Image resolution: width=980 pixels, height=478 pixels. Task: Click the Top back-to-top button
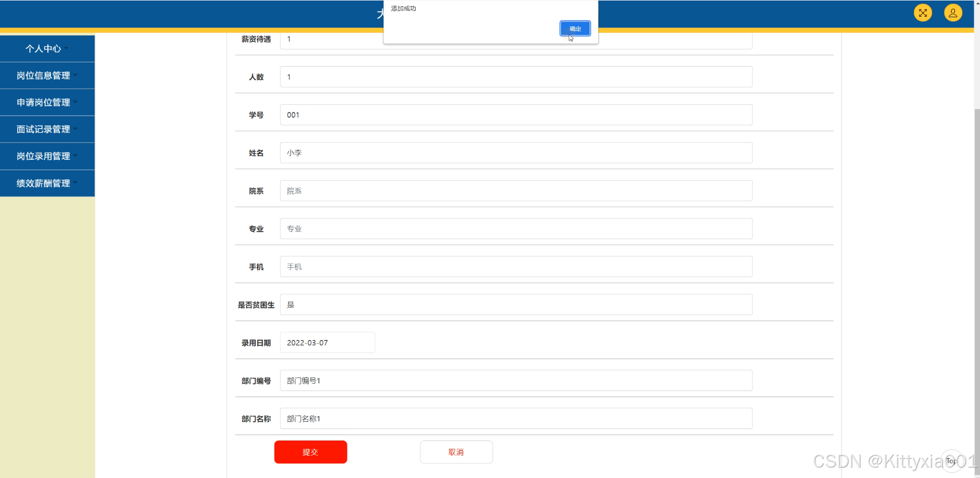951,461
